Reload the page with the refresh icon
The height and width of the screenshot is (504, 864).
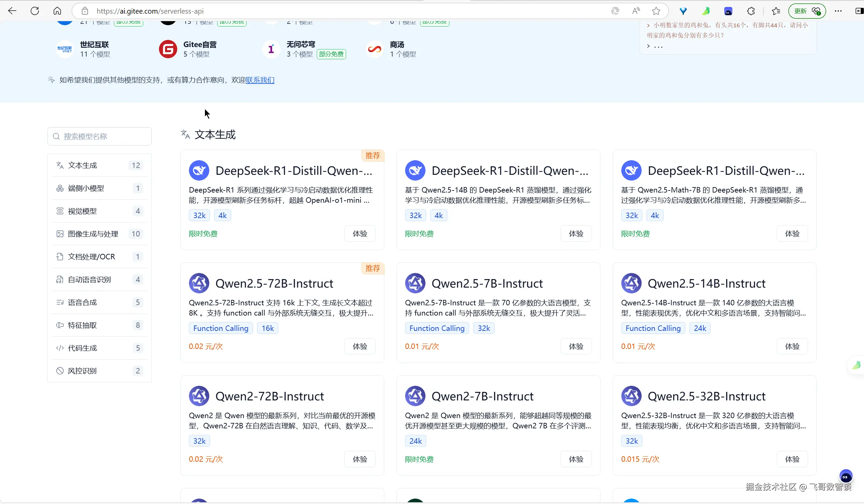35,11
